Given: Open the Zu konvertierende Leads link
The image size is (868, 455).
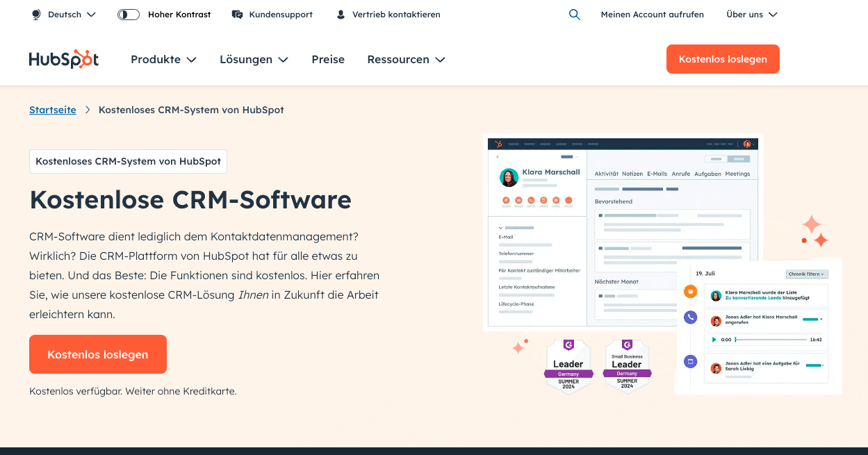Looking at the screenshot, I should tap(753, 298).
